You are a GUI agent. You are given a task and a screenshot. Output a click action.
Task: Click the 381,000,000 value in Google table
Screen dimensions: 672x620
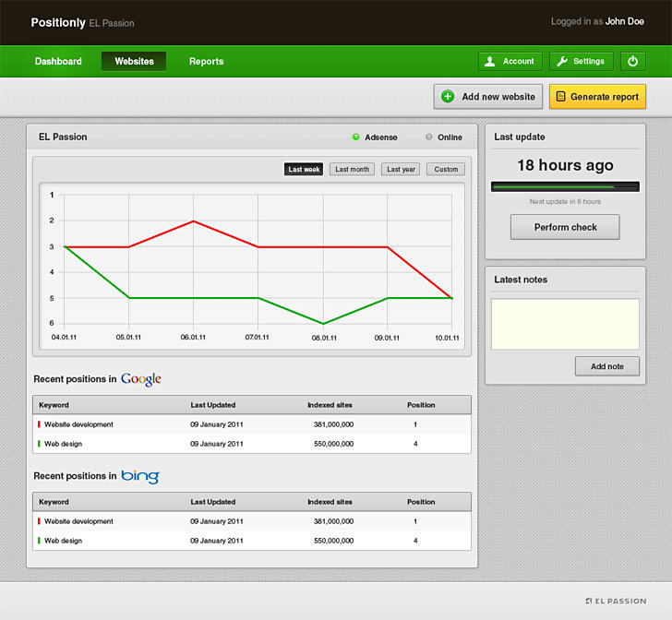(x=333, y=424)
